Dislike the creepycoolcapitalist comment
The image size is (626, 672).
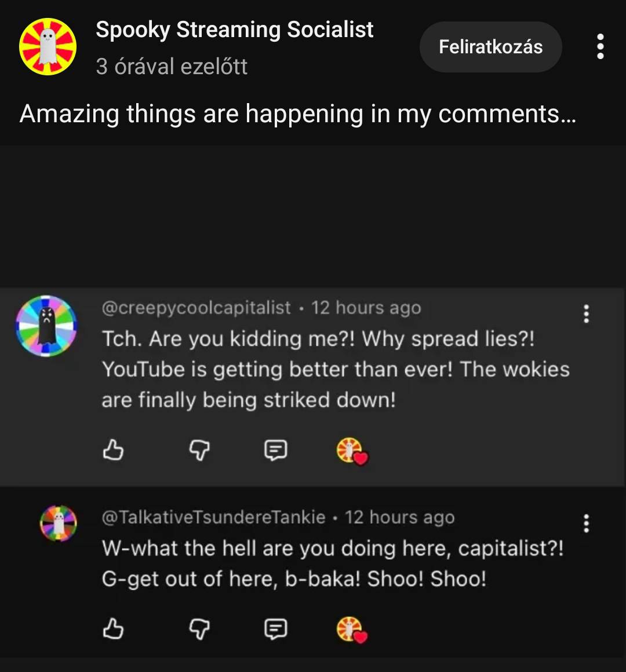tap(199, 450)
